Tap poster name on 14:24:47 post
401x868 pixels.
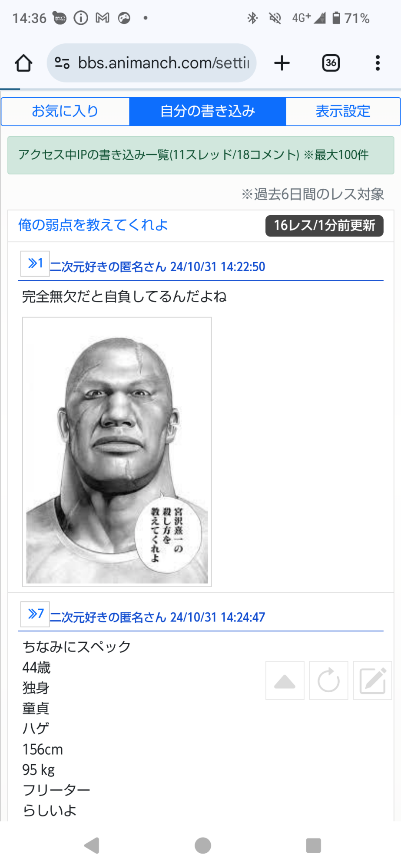point(108,617)
